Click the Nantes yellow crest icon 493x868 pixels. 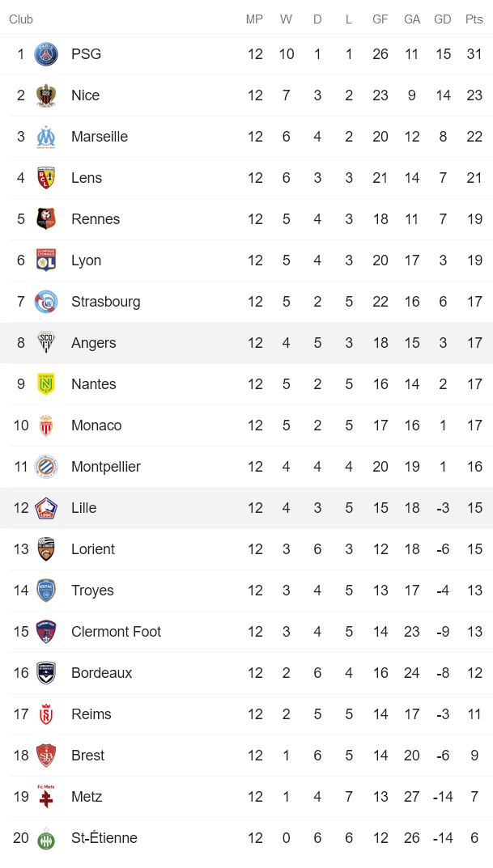pyautogui.click(x=46, y=384)
